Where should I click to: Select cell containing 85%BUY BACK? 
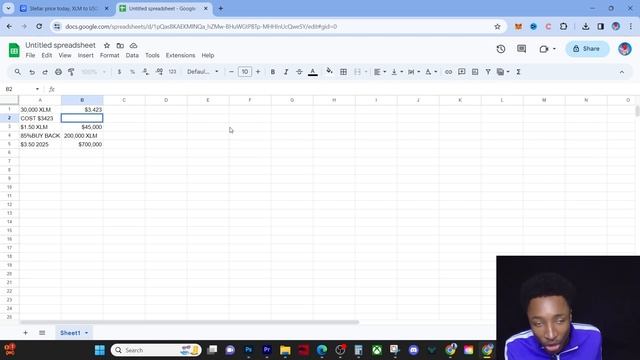40,136
